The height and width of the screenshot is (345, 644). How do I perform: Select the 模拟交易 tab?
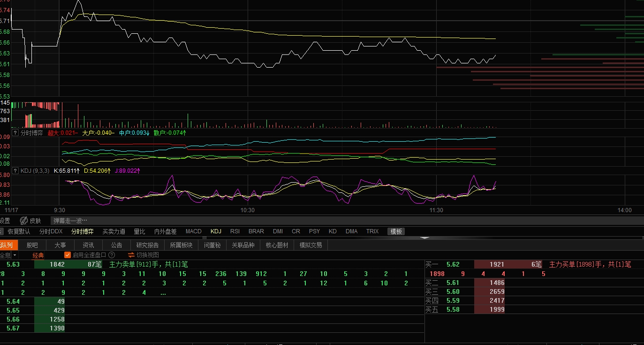coord(311,245)
